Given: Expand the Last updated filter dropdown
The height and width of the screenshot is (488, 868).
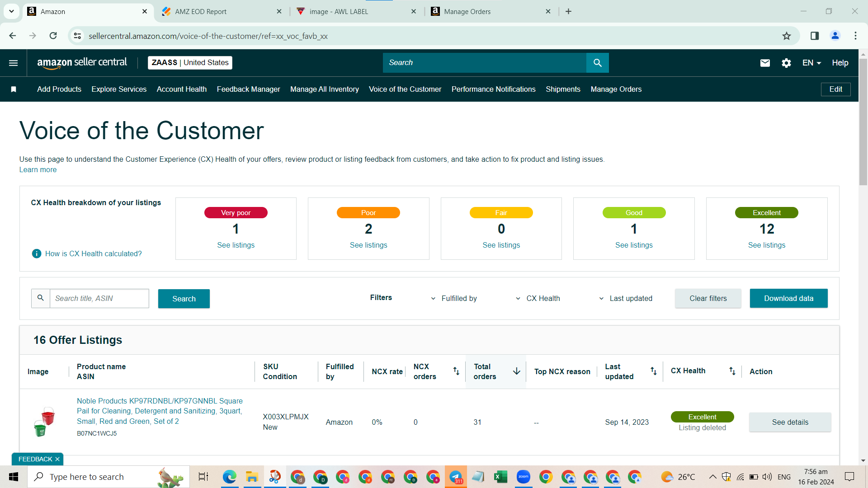Looking at the screenshot, I should point(625,299).
